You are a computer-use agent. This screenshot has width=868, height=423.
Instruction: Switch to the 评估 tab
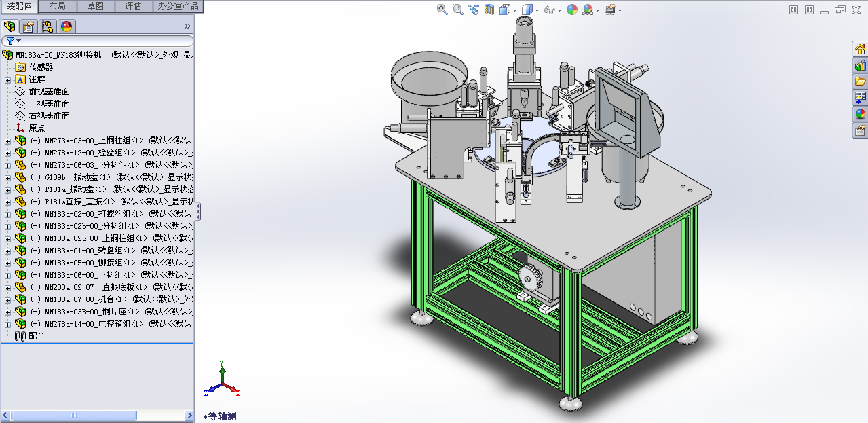tap(134, 6)
